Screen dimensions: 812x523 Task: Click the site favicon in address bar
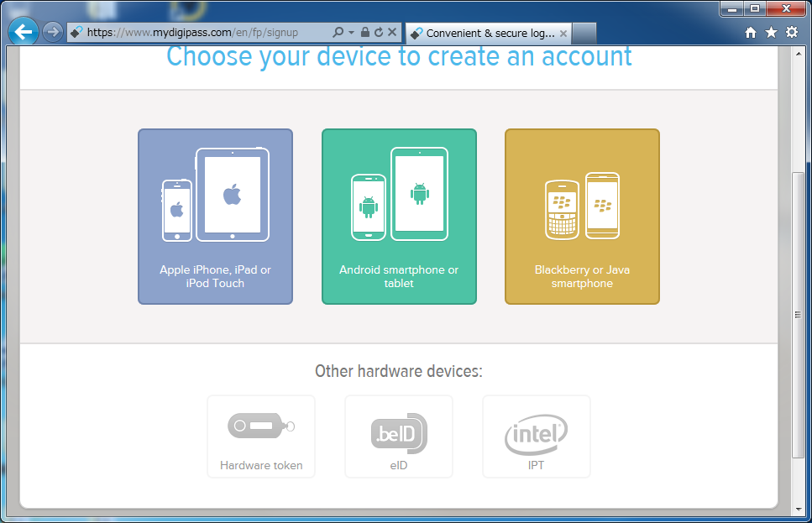[76, 32]
